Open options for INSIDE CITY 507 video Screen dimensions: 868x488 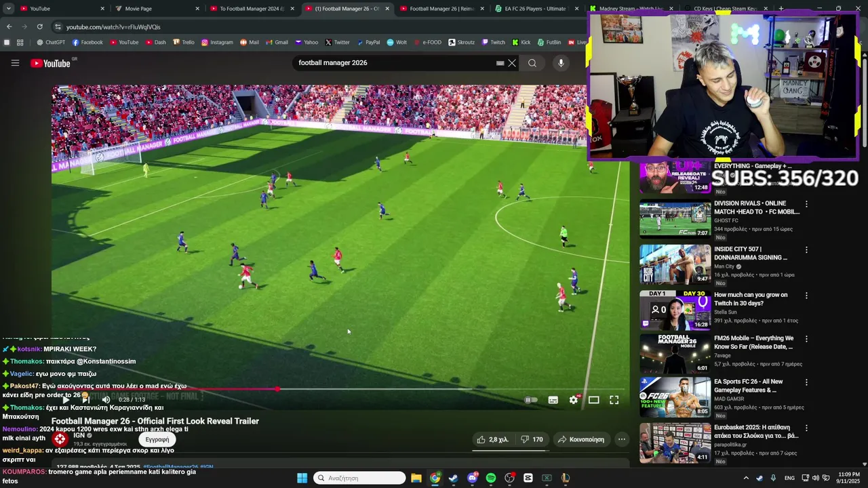(806, 250)
